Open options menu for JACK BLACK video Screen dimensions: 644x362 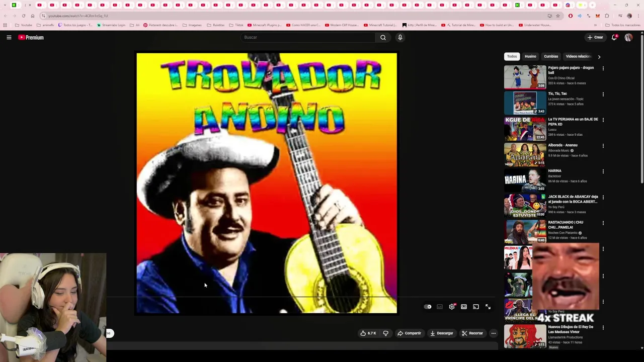coord(603,197)
